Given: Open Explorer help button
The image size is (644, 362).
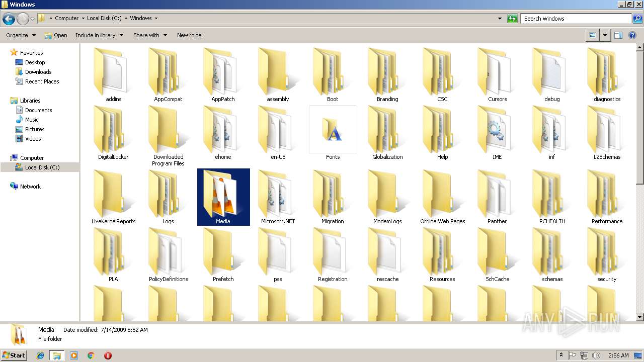Looking at the screenshot, I should pos(633,35).
